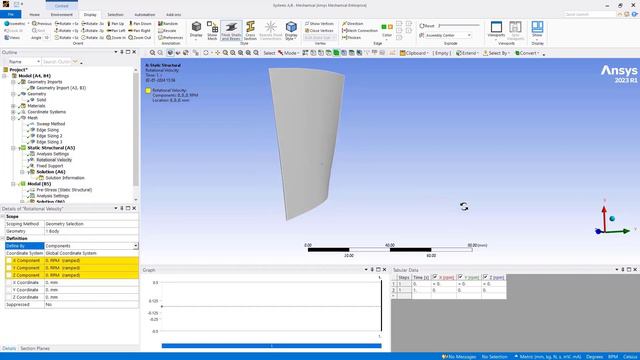This screenshot has width=640, height=360.
Task: Open the Cross Section tool
Action: (x=250, y=31)
